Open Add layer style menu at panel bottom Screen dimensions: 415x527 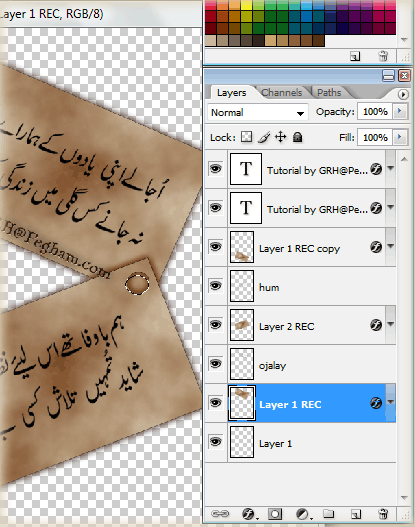[x=249, y=514]
